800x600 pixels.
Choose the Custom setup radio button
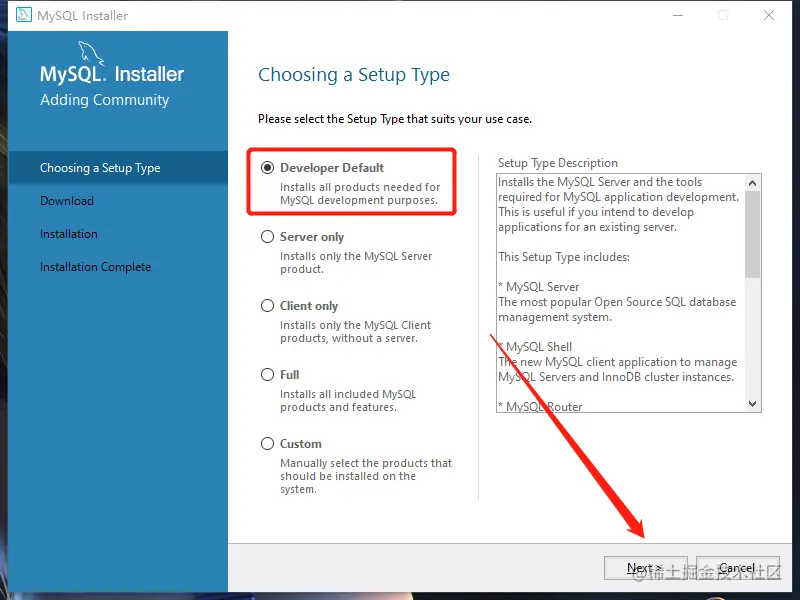267,443
